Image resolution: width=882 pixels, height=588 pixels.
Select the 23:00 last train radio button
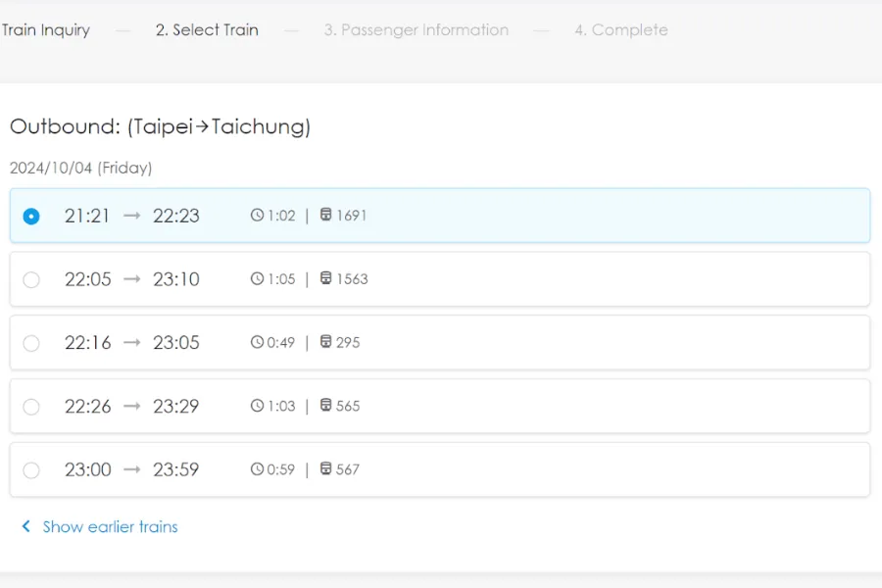click(31, 470)
